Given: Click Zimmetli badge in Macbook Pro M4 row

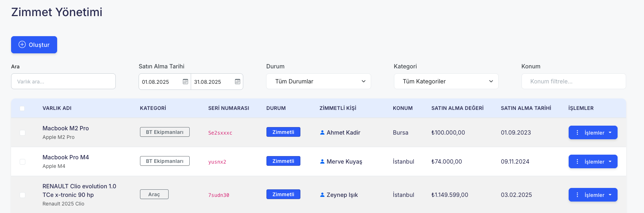Looking at the screenshot, I should 283,161.
